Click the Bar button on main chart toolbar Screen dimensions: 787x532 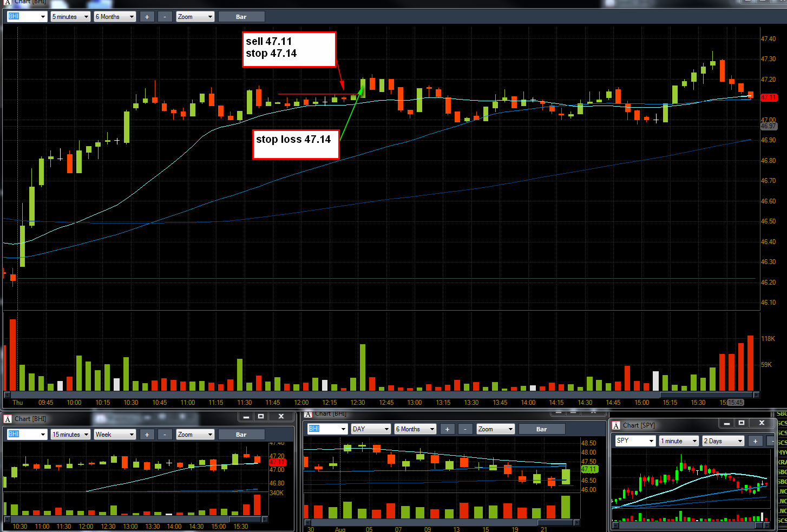[241, 17]
